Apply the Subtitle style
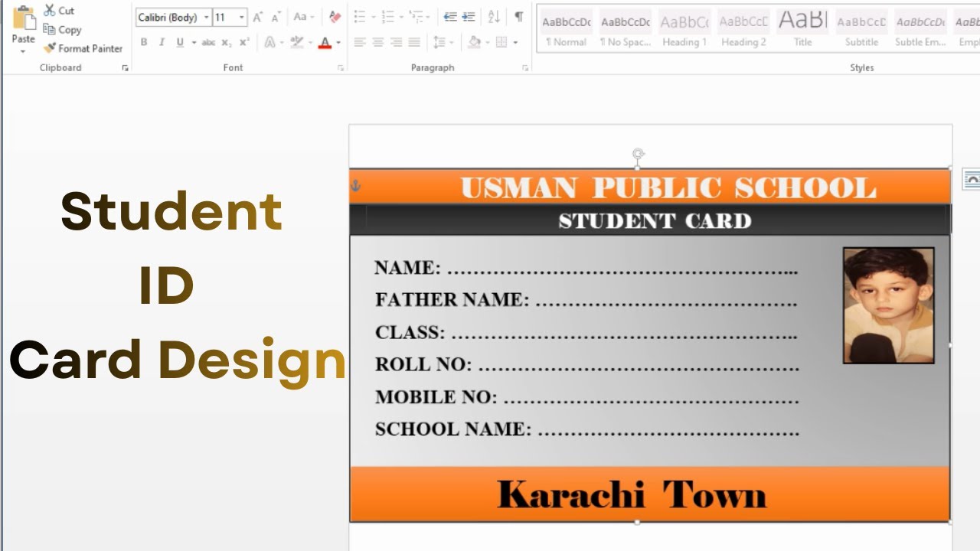The width and height of the screenshot is (980, 551). pyautogui.click(x=861, y=29)
